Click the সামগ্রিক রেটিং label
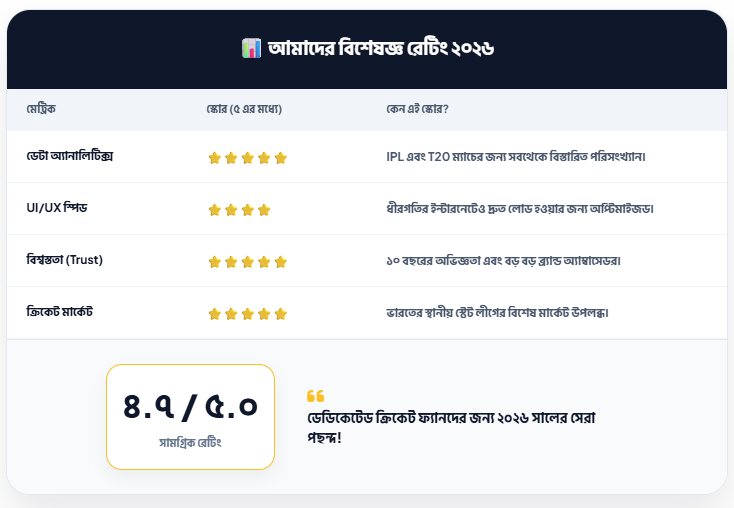Viewport: 734px width, 508px height. tap(190, 441)
